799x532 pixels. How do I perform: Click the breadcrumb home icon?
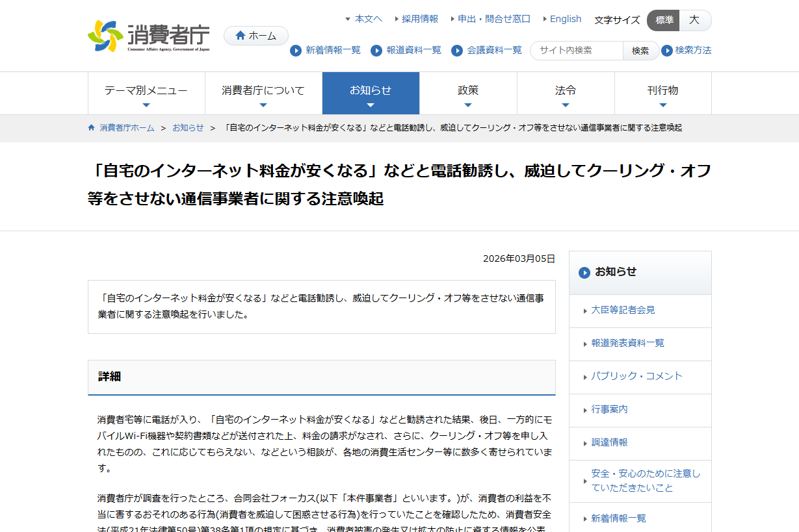(92, 128)
